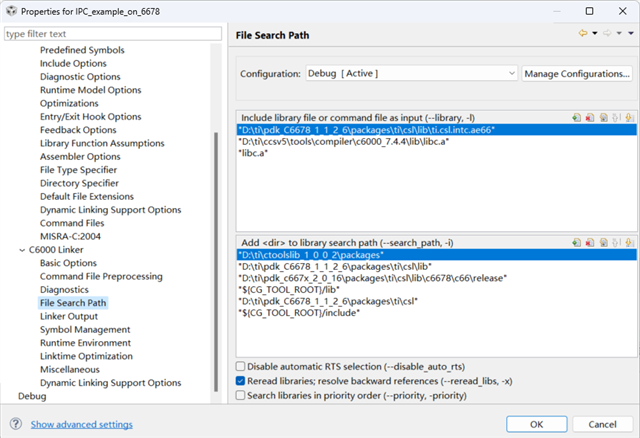Select Linker Output in the tree
This screenshot has height=438, width=640.
click(x=68, y=316)
